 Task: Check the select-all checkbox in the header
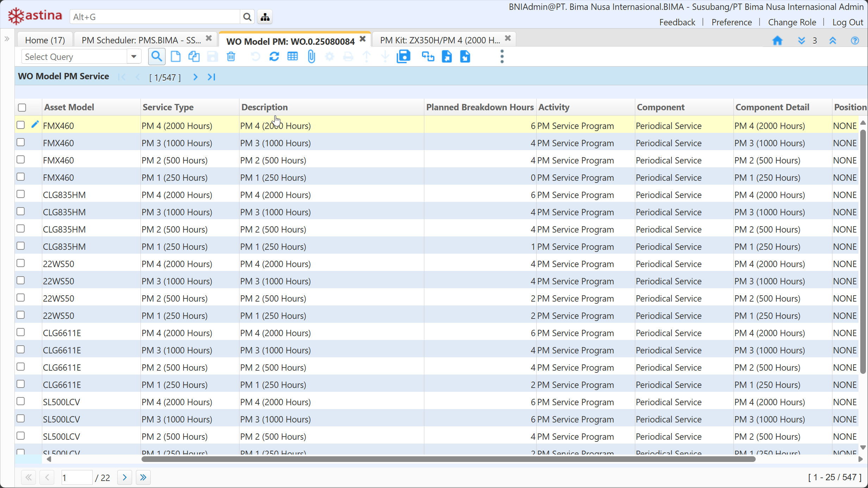tap(22, 107)
